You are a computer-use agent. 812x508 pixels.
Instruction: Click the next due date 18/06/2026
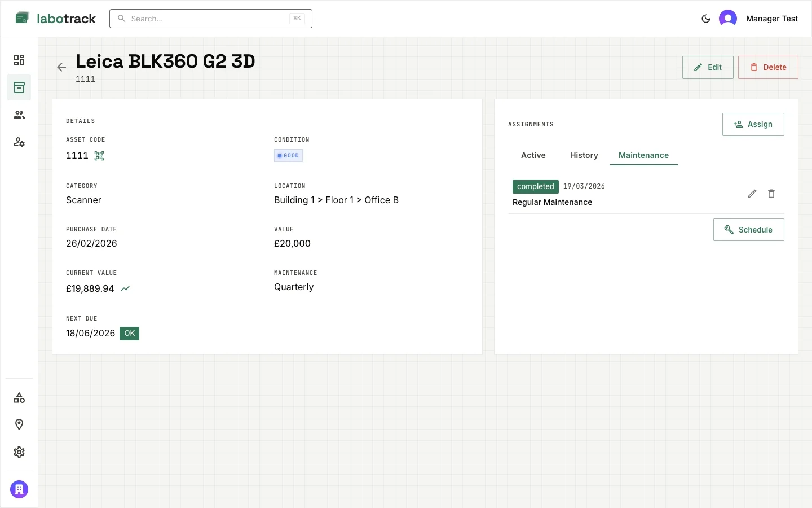pyautogui.click(x=90, y=333)
